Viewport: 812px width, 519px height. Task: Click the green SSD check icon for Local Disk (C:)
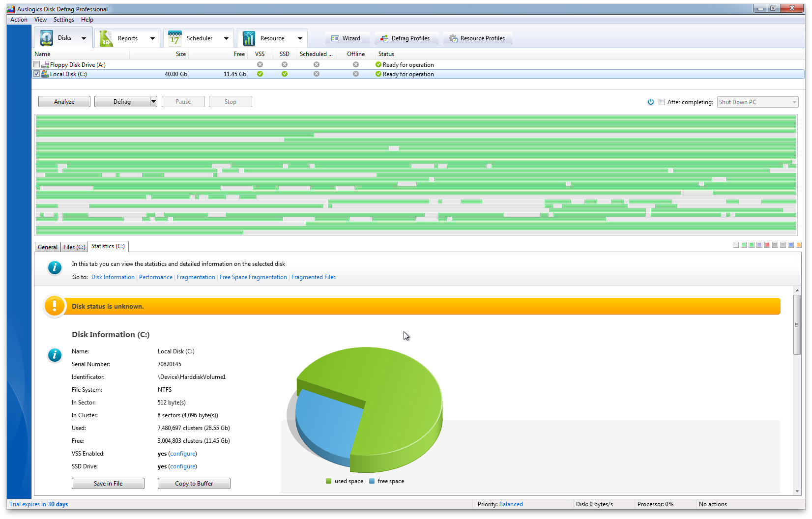[285, 74]
